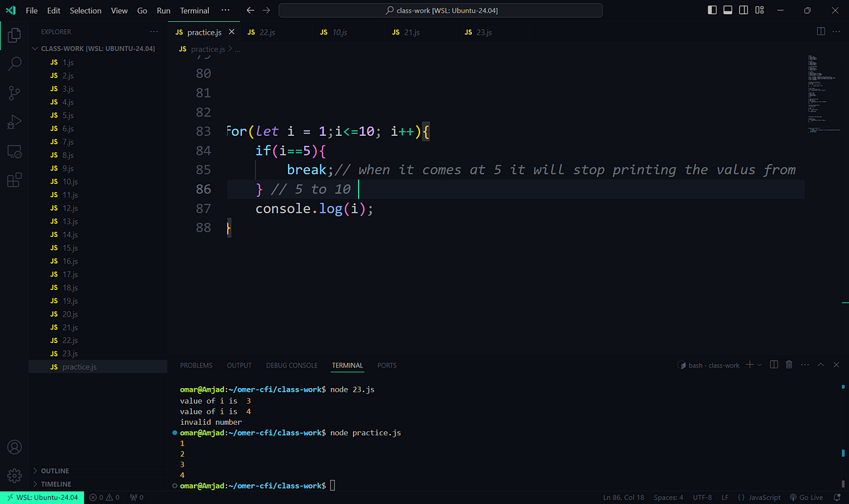Select bash - class-work terminal instance

click(709, 365)
